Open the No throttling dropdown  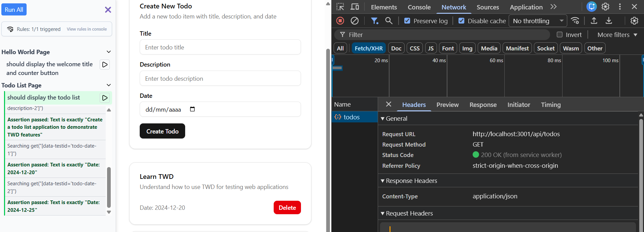coord(538,21)
